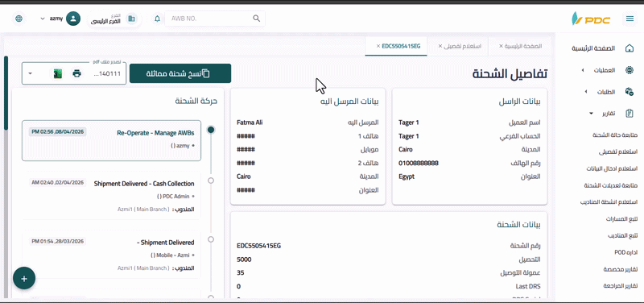
Task: Close the الصفحة الرئيسية tab
Action: [501, 46]
